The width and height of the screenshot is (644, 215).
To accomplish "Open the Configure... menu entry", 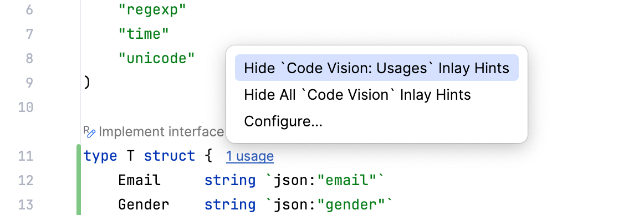I will [x=283, y=121].
